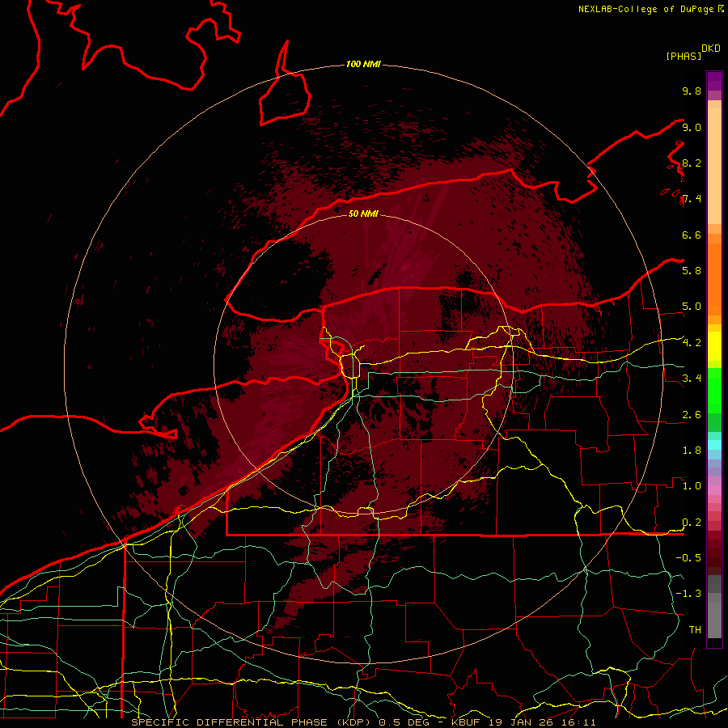Click the 6.6 value on the color scale
The image size is (728, 728).
pyautogui.click(x=692, y=235)
